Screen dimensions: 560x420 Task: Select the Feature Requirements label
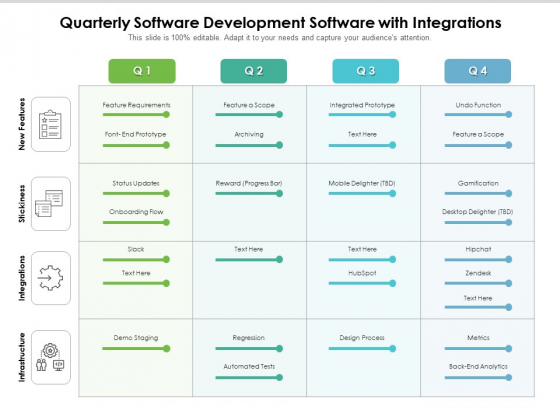point(136,105)
